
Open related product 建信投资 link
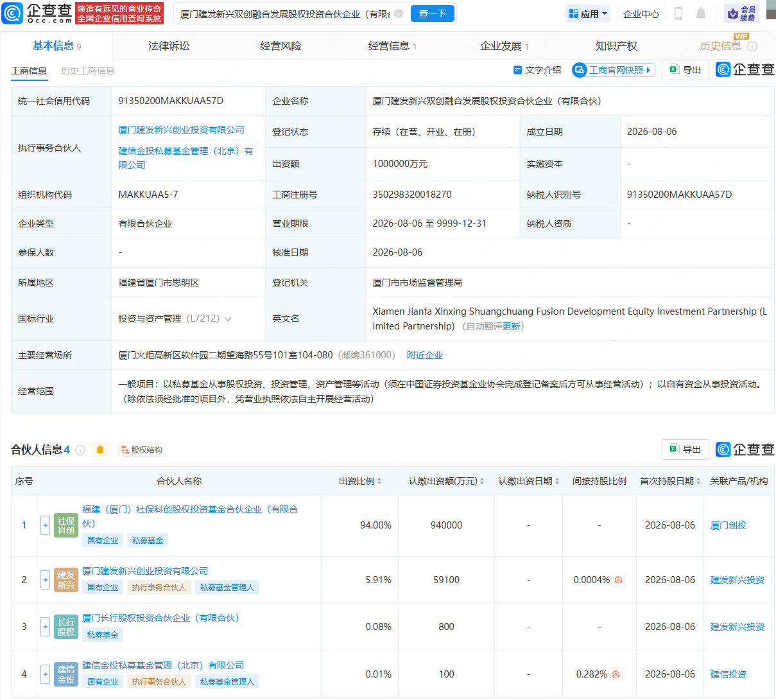[729, 674]
